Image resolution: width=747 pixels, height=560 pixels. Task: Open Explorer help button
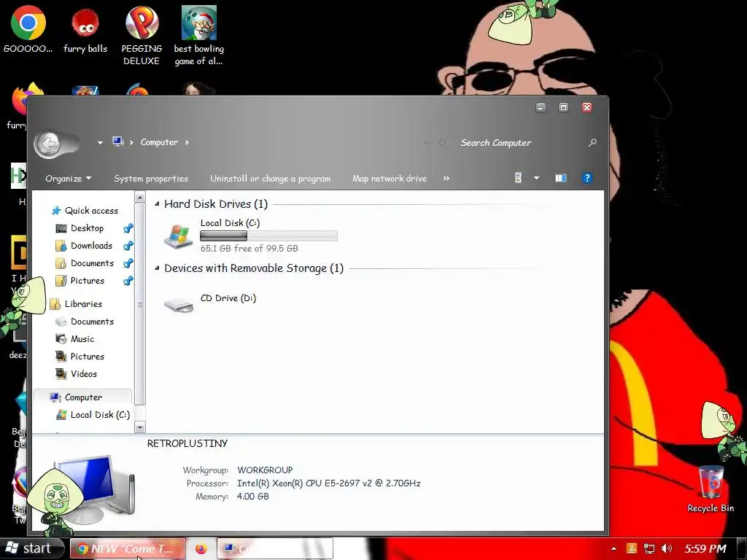pyautogui.click(x=587, y=178)
